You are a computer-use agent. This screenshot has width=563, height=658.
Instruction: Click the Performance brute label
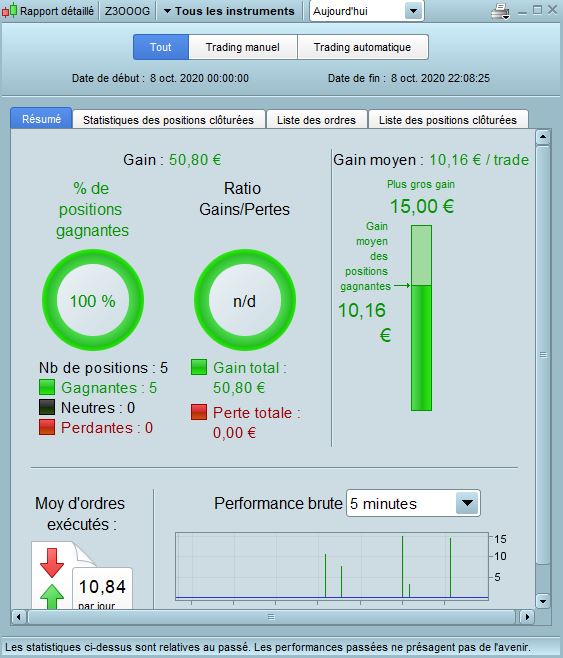click(278, 503)
